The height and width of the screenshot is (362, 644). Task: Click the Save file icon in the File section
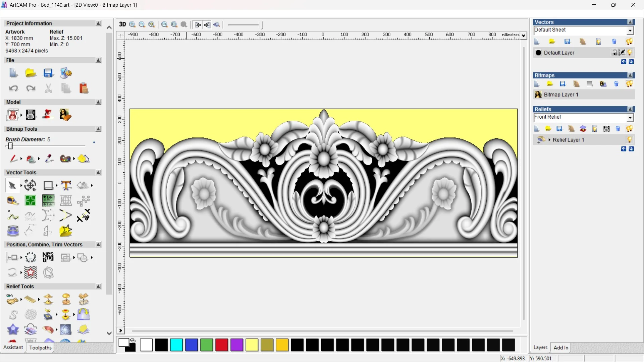48,73
